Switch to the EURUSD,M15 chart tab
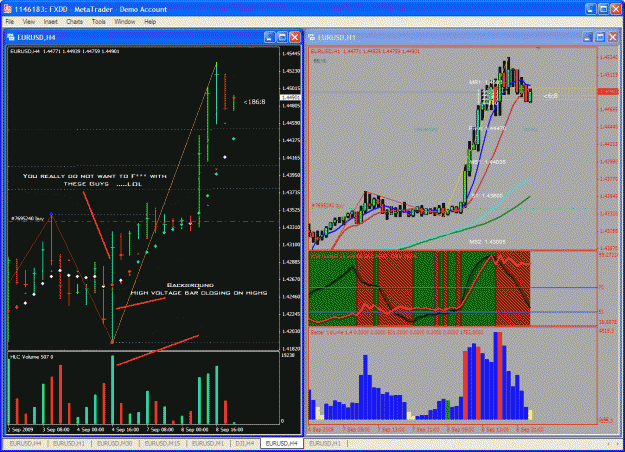The image size is (625, 452). tap(162, 443)
